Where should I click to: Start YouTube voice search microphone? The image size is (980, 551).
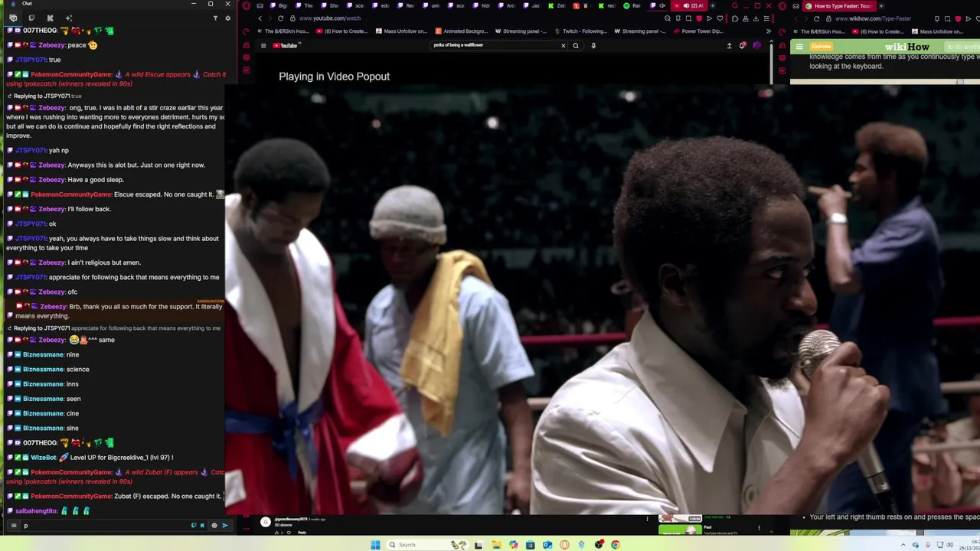(x=593, y=45)
